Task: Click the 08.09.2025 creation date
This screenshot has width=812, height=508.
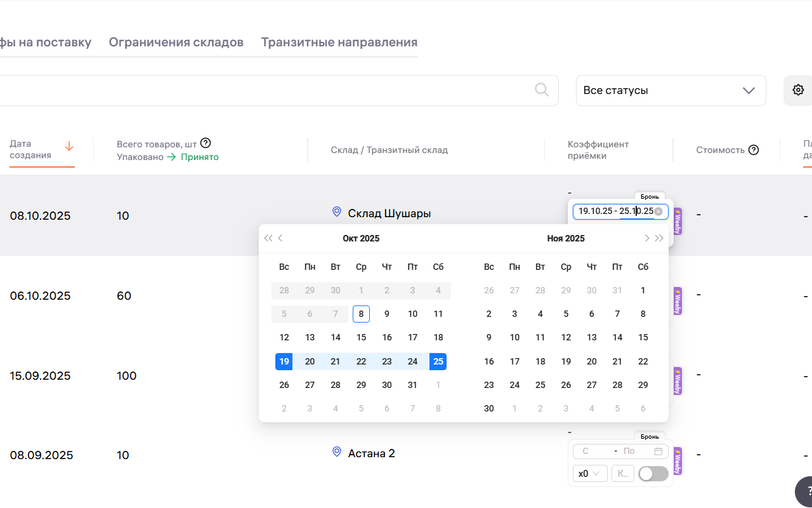Action: click(x=41, y=455)
